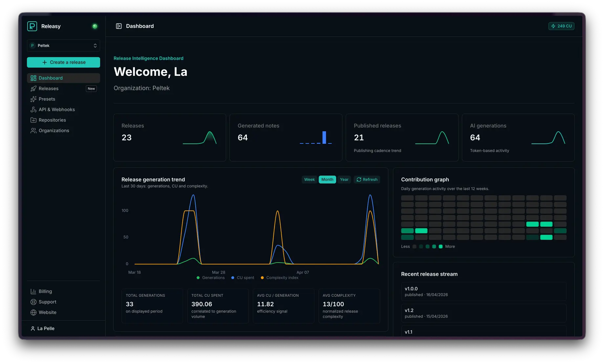604x364 pixels.
Task: Click the people icon beside Organizations
Action: [x=33, y=131]
